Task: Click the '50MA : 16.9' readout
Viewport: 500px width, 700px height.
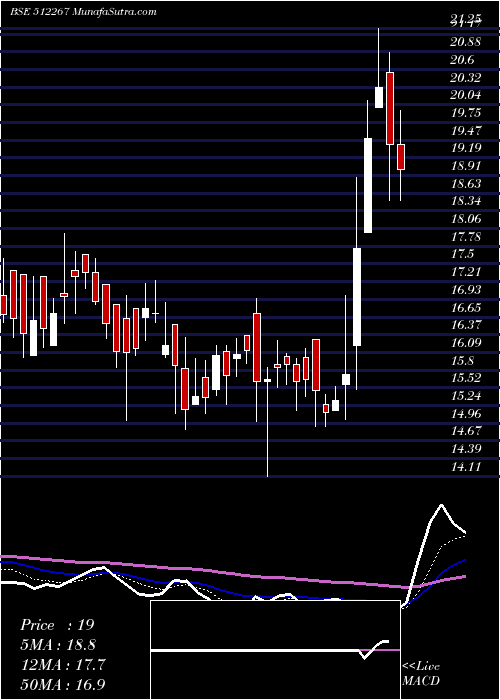Action: coord(63,685)
